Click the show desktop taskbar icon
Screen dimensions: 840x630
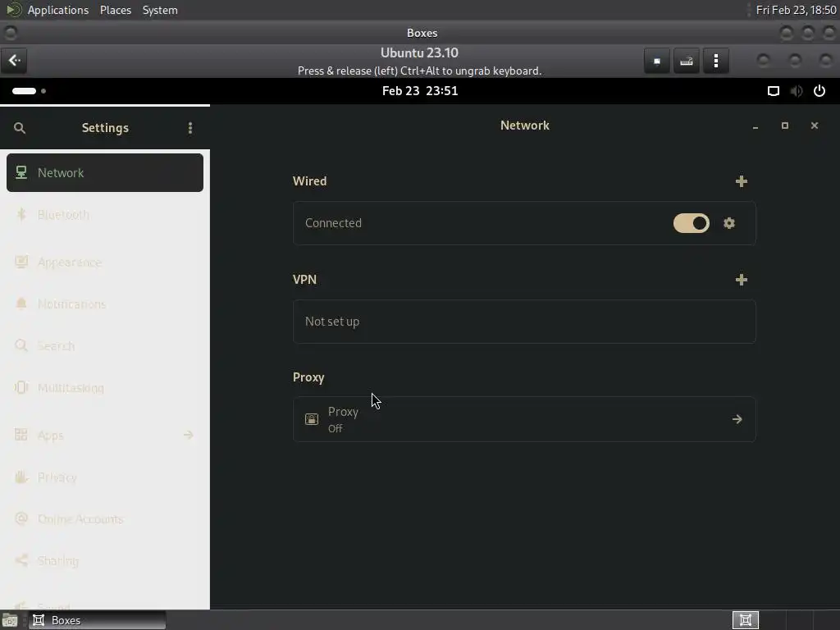point(10,620)
